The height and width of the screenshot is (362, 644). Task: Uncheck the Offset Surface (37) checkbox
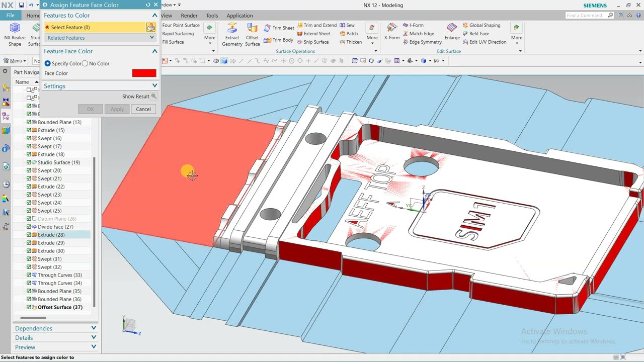(x=29, y=307)
